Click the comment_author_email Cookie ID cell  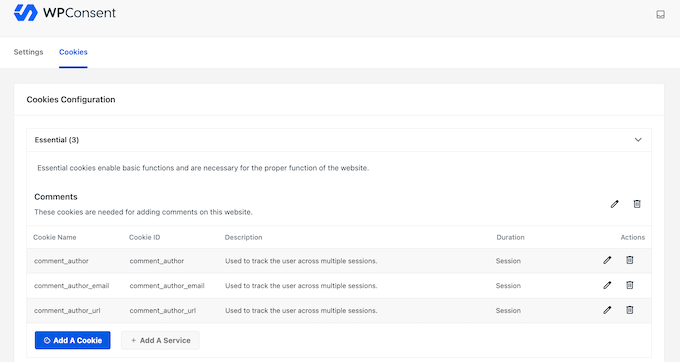(167, 286)
